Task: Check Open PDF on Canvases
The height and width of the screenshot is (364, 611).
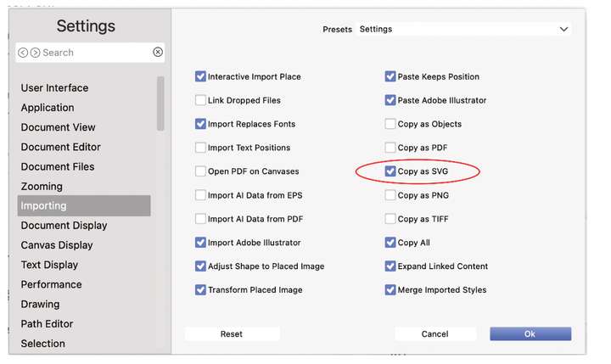Action: (200, 171)
